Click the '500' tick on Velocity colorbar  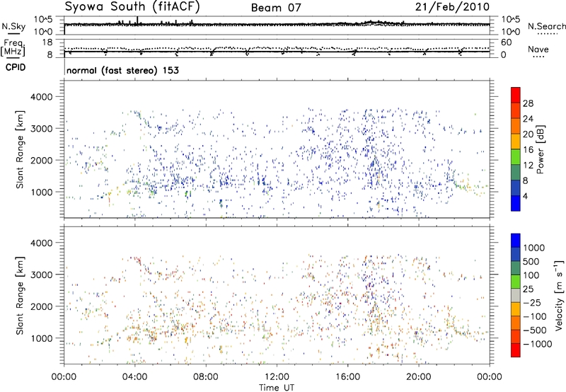point(531,262)
